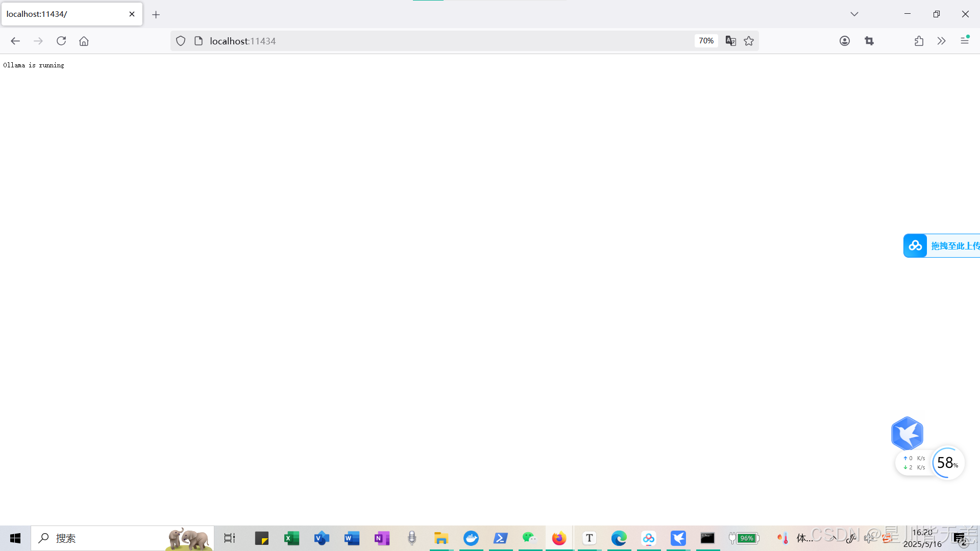Close the localhost:11434 tab
This screenshot has width=980, height=551.
132,14
